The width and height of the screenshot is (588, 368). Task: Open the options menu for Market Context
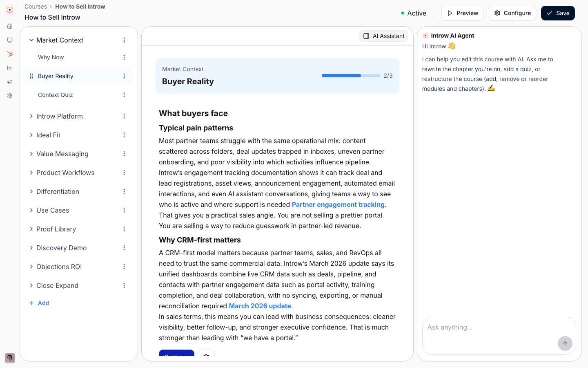tap(124, 40)
